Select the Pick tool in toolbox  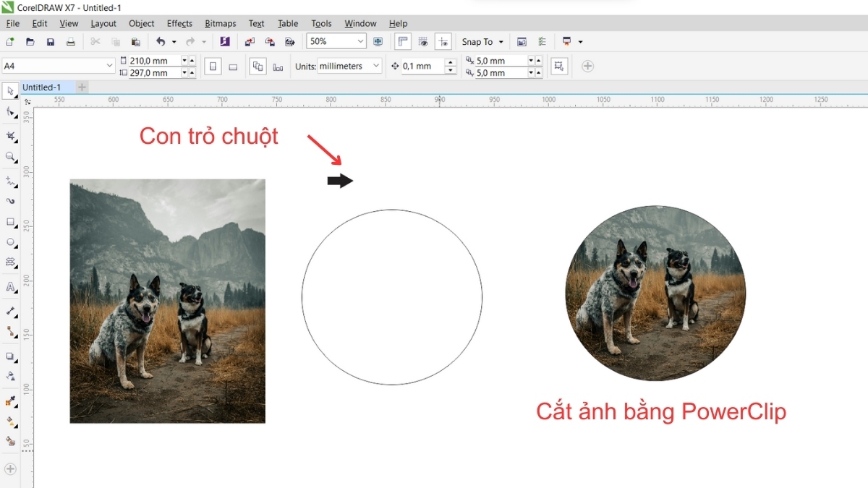click(x=10, y=91)
